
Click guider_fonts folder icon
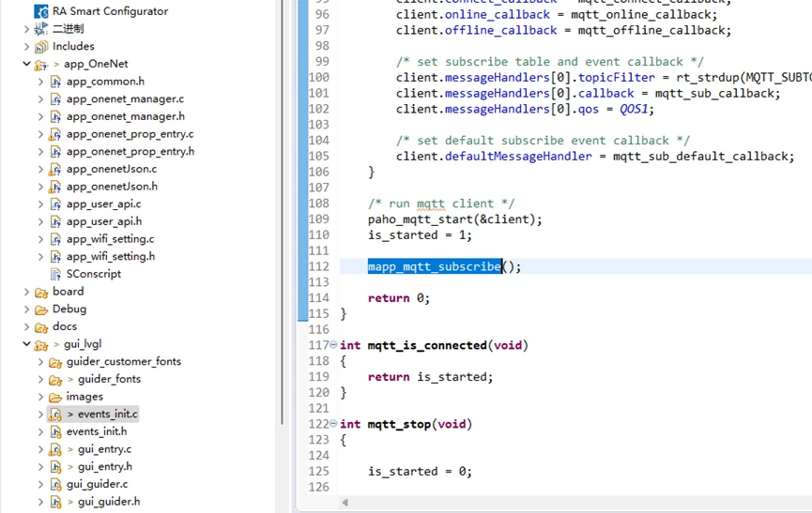click(x=55, y=380)
